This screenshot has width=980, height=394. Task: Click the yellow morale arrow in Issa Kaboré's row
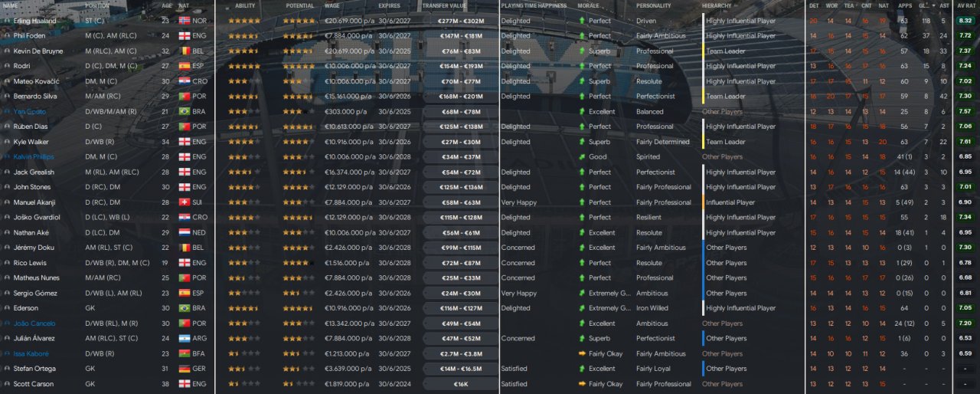coord(582,353)
